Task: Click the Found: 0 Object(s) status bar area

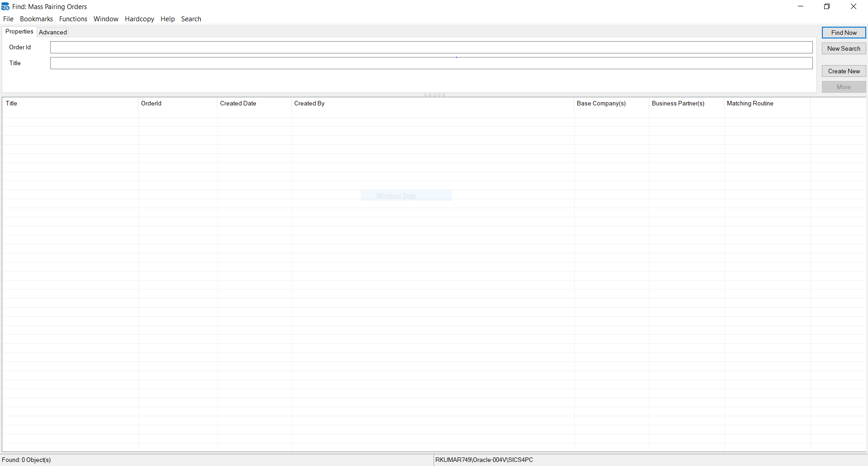Action: click(x=27, y=460)
